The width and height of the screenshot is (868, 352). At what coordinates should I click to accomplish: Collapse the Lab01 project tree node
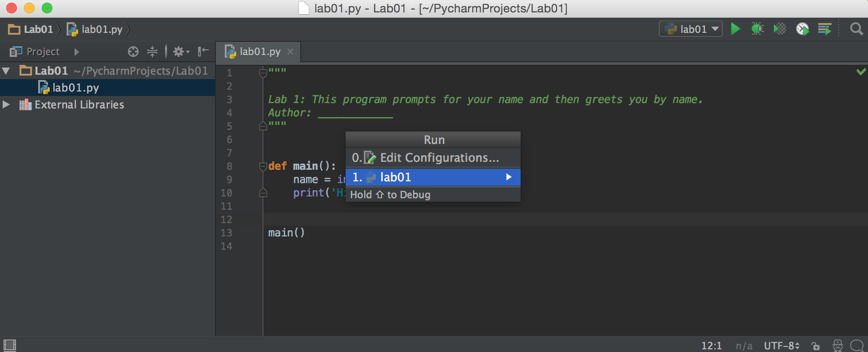click(6, 71)
